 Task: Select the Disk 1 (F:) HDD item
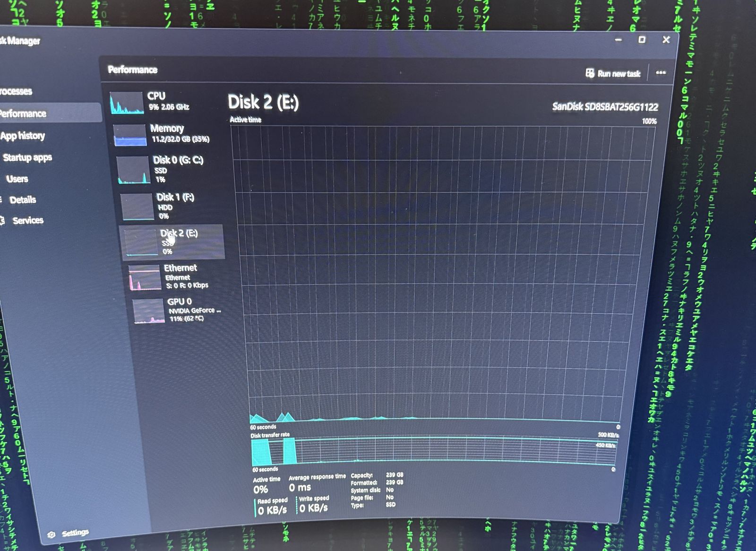click(159, 206)
